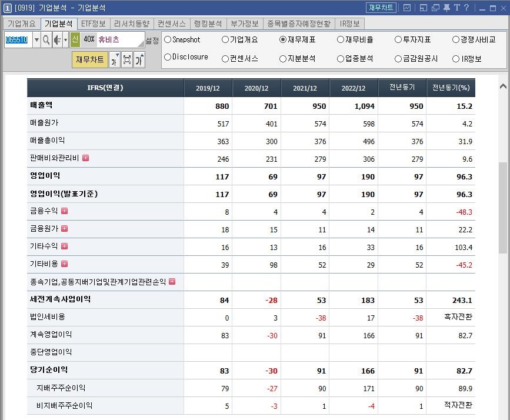This screenshot has height=420, width=510.
Task: Click the stock code input 065510
Action: point(18,40)
